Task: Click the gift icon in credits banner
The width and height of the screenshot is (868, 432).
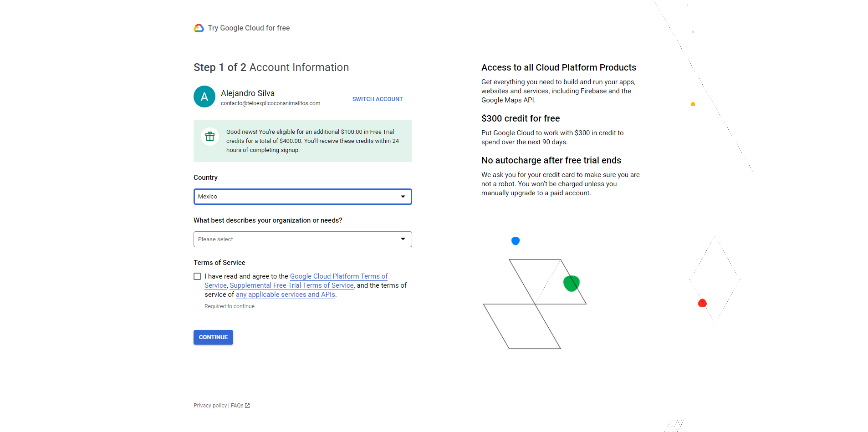Action: pyautogui.click(x=210, y=137)
